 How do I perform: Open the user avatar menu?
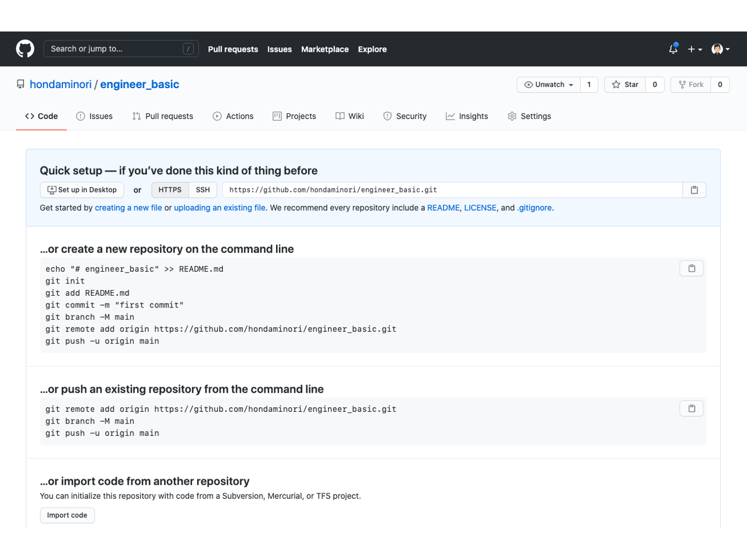[x=721, y=50]
